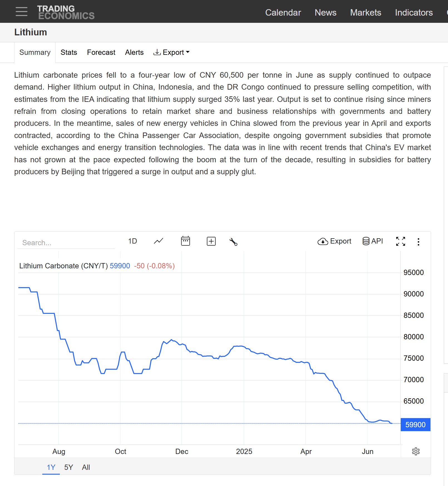Open the calendar date range picker
This screenshot has height=486, width=448.
click(x=185, y=241)
